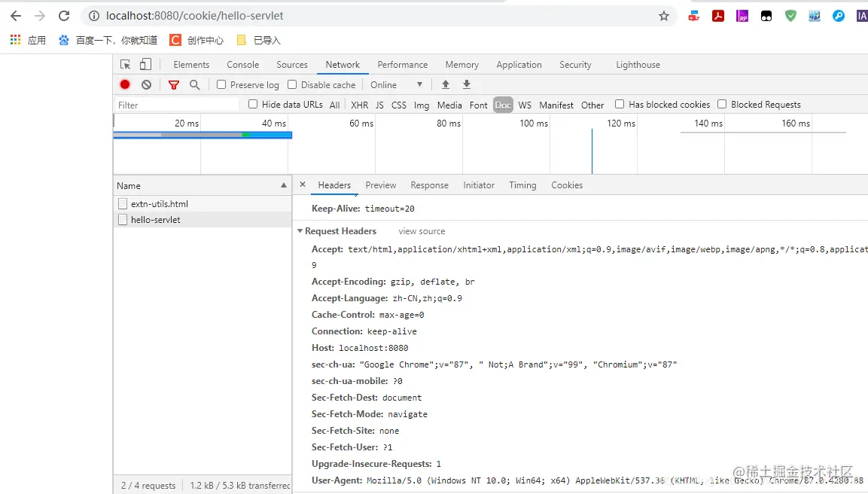Close the request details pane
The image size is (868, 494).
coord(303,184)
